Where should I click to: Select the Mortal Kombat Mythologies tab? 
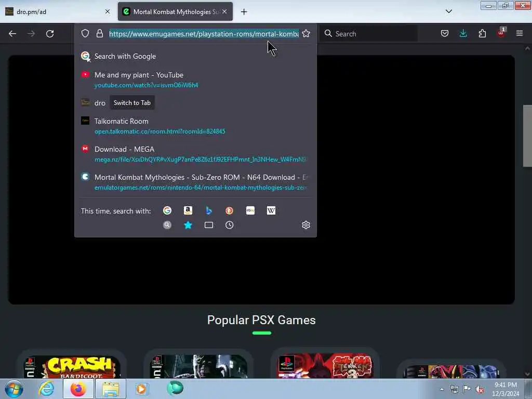175,11
